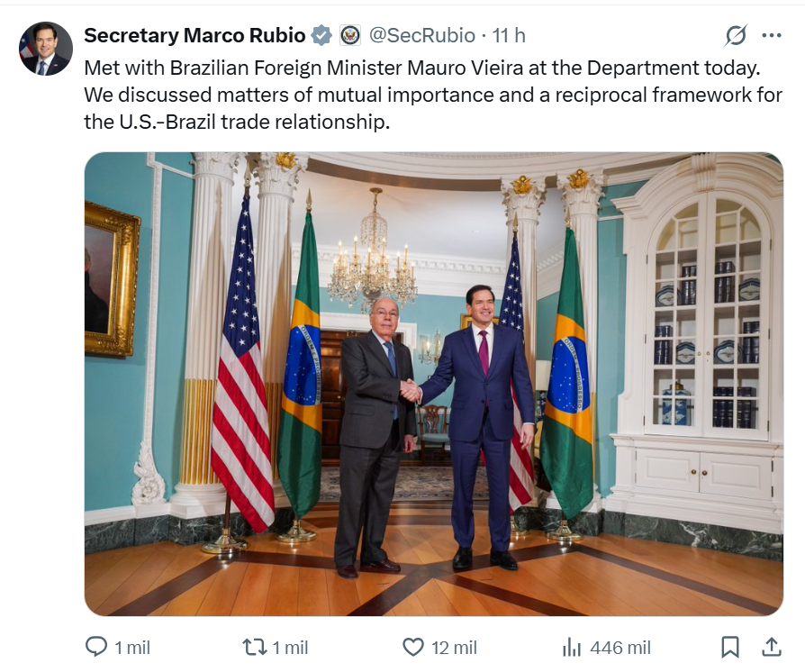Viewport: 805px width, 672px height.
Task: Click the reply speech bubble icon
Action: pos(96,647)
